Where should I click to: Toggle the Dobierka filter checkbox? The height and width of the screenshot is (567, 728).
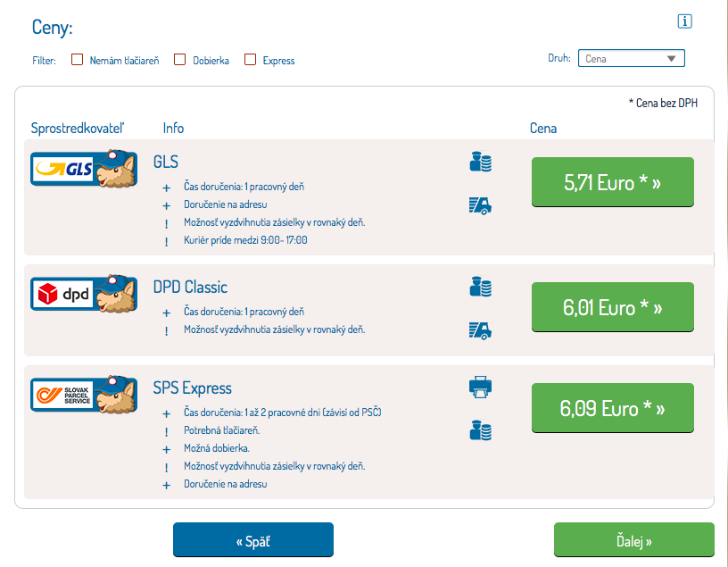tap(179, 60)
